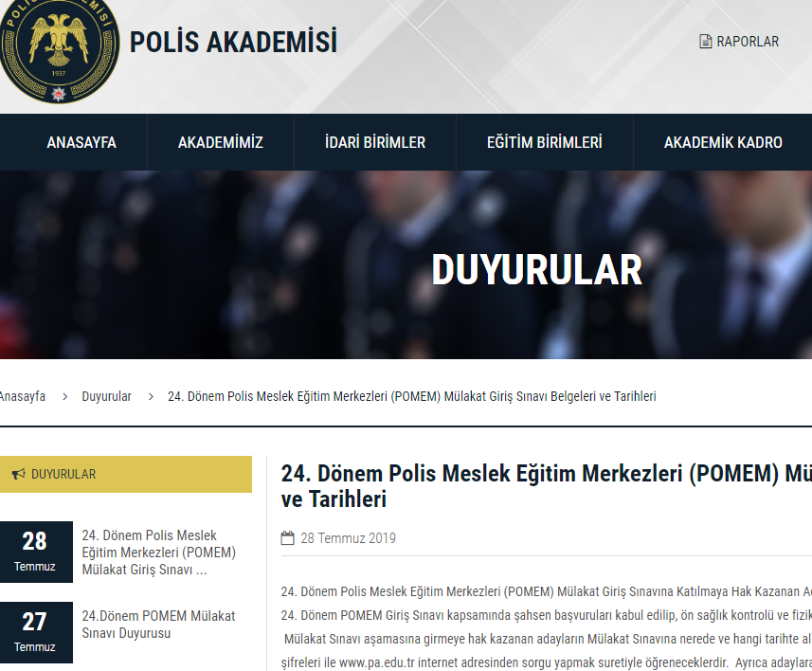Open sidebar announcement 24.Dönem POMEM Mülakat Sınavı Duyurusu
The width and height of the screenshot is (812, 671).
pyautogui.click(x=158, y=625)
